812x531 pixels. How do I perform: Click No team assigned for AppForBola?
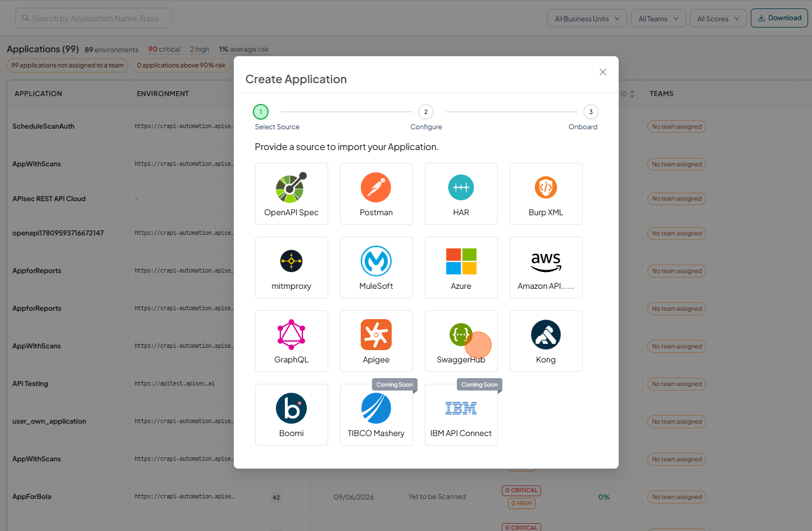[x=677, y=497]
